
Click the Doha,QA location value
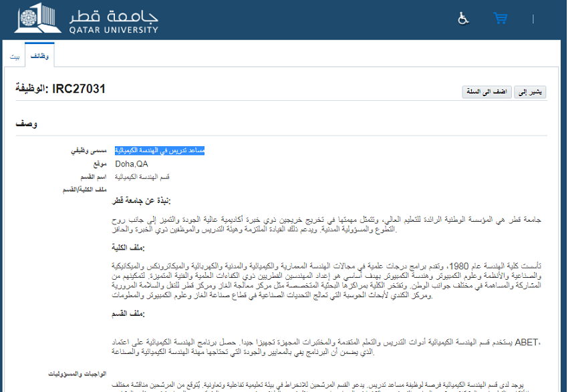pyautogui.click(x=132, y=164)
